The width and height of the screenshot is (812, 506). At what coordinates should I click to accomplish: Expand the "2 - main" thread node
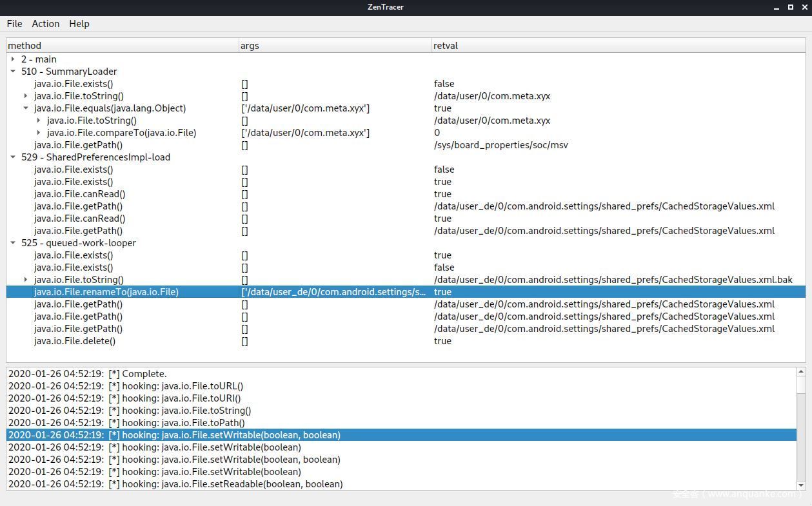pos(13,59)
